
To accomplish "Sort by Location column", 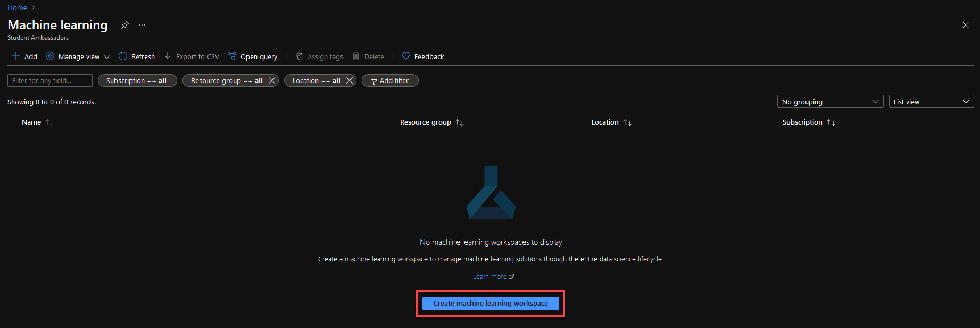I will [x=611, y=122].
